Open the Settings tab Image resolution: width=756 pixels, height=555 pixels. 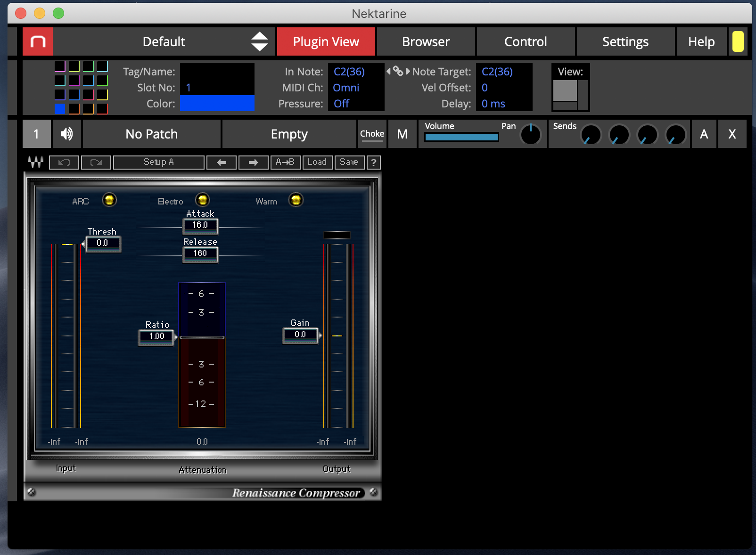625,41
